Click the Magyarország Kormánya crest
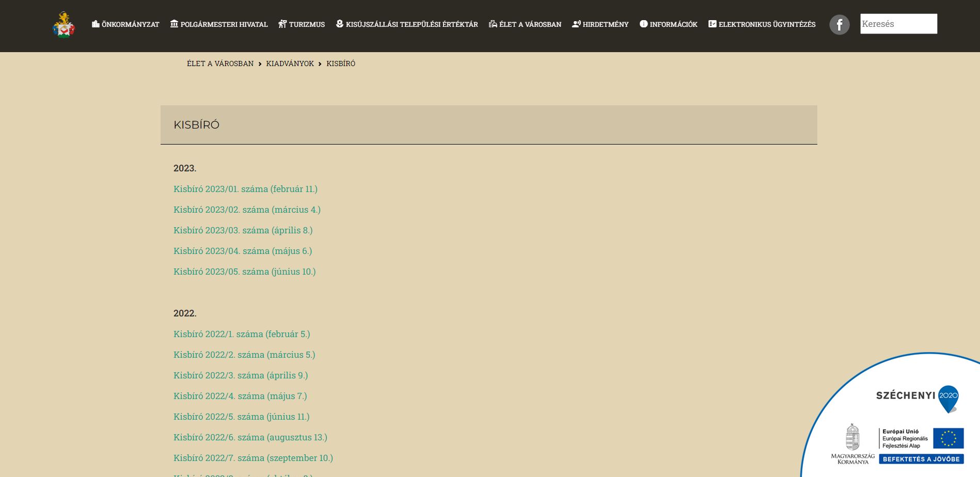This screenshot has height=477, width=980. coord(852,443)
